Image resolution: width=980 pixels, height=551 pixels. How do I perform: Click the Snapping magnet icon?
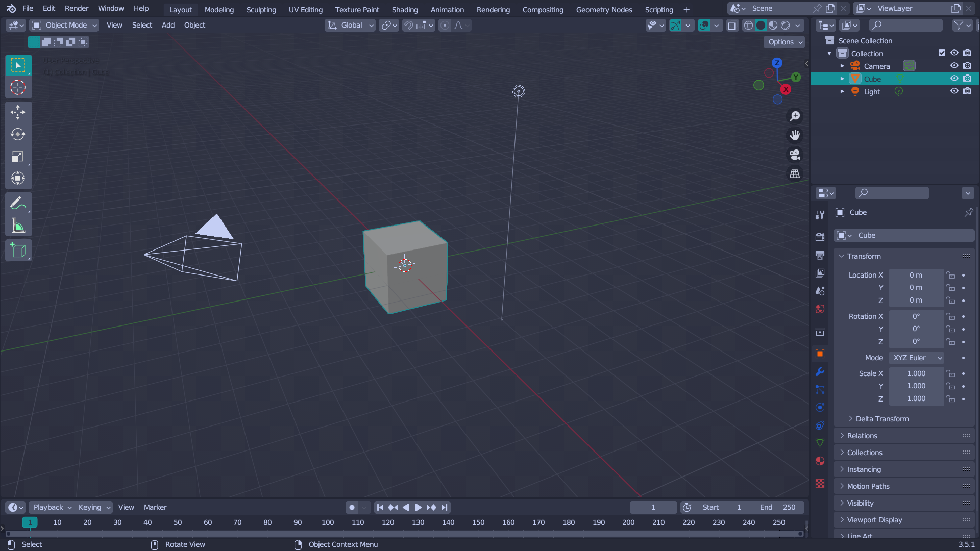[408, 25]
